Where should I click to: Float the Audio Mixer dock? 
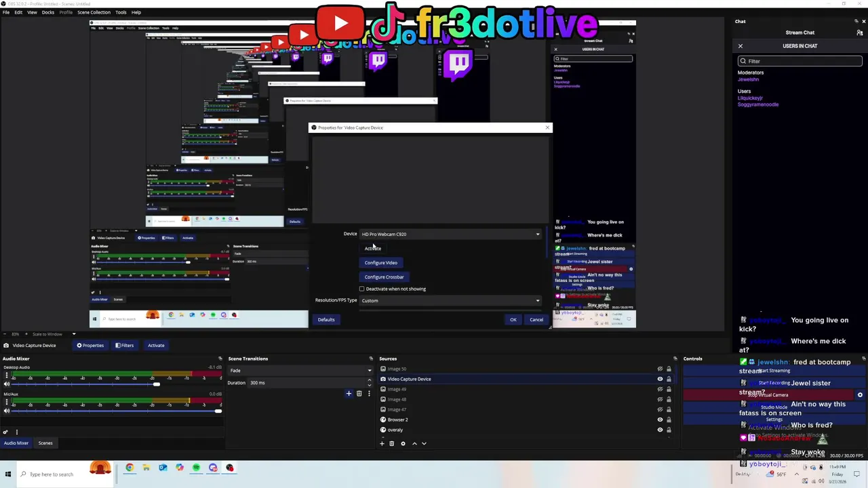pos(220,359)
